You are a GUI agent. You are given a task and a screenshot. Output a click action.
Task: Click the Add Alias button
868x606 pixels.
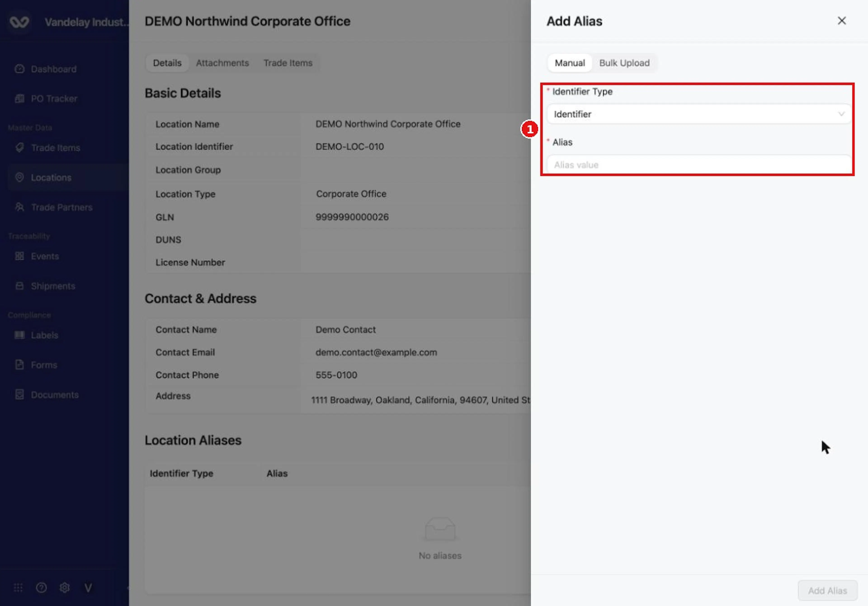(827, 590)
